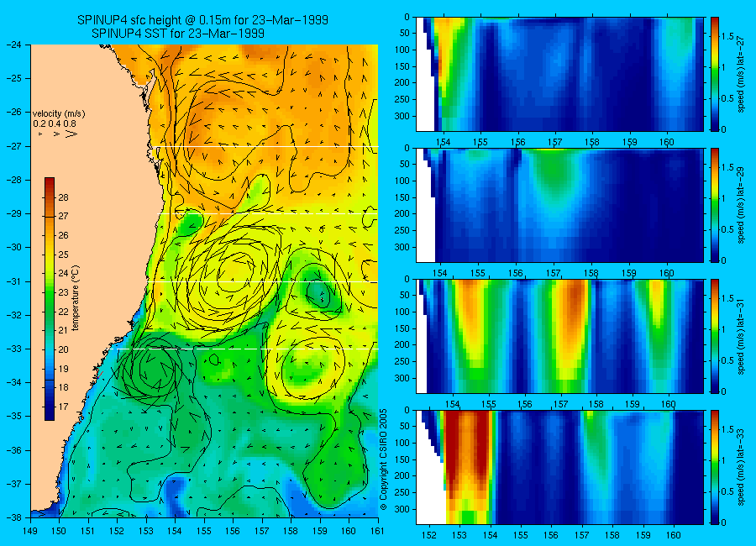Viewport: 756px width, 546px height.
Task: Click the '-31' latitude label on the map axis
Action: coord(13,281)
